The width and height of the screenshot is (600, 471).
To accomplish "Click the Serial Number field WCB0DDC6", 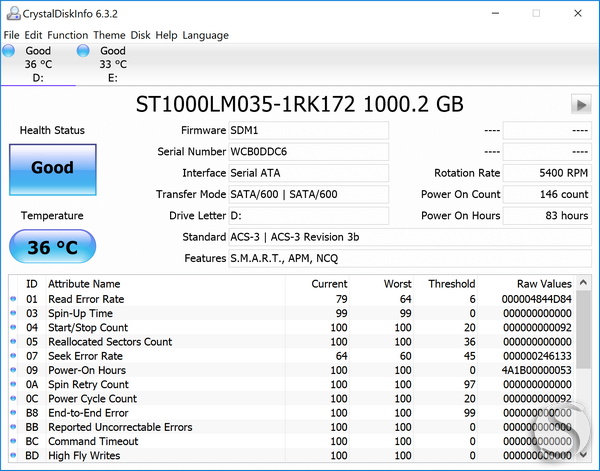I will point(308,152).
